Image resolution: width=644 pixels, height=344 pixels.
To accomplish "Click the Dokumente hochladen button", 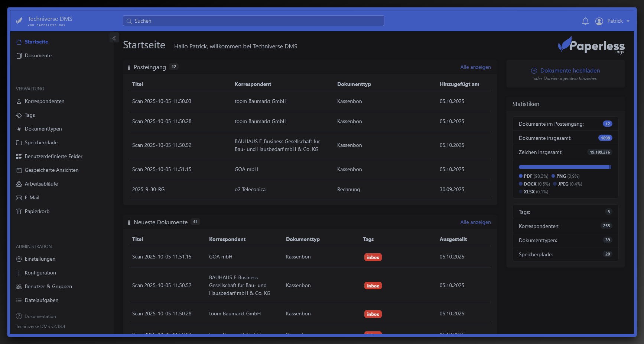I will coord(565,70).
